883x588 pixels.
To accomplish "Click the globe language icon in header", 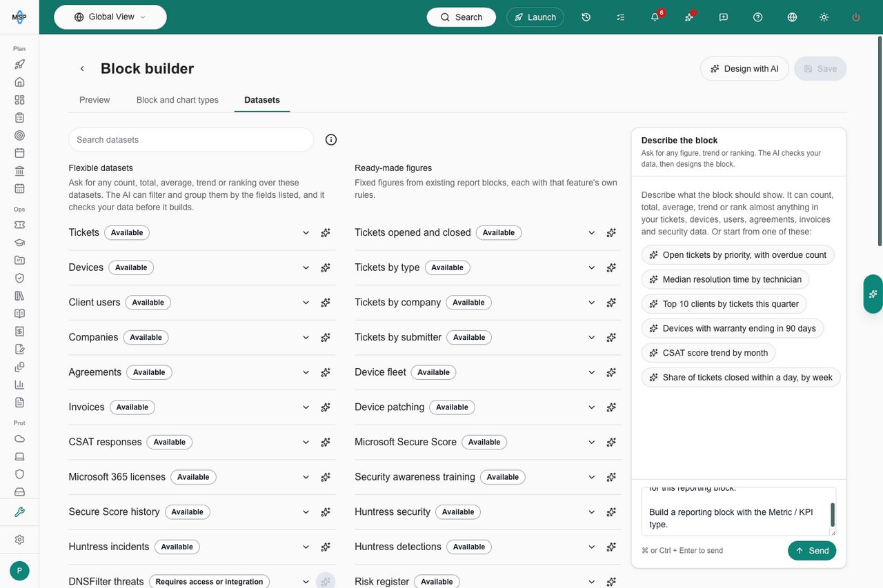I will tap(792, 17).
